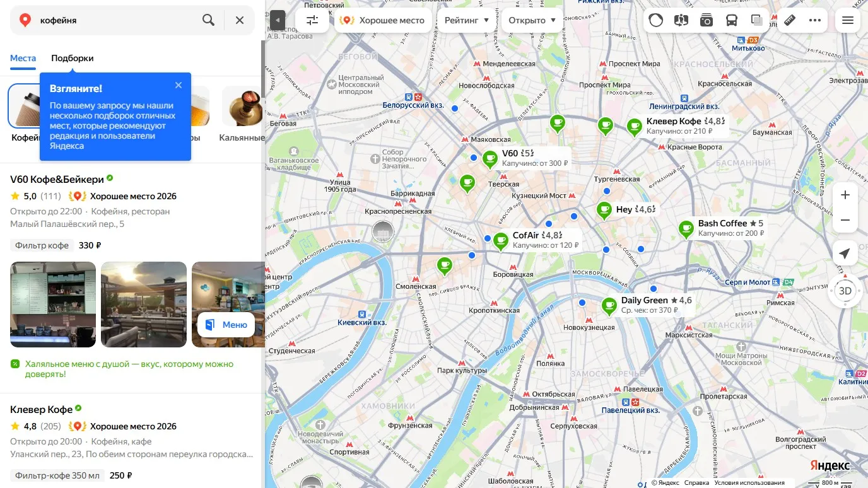Screen dimensions: 868x488
Task: Locate me with the navigation arrow
Action: click(x=845, y=253)
